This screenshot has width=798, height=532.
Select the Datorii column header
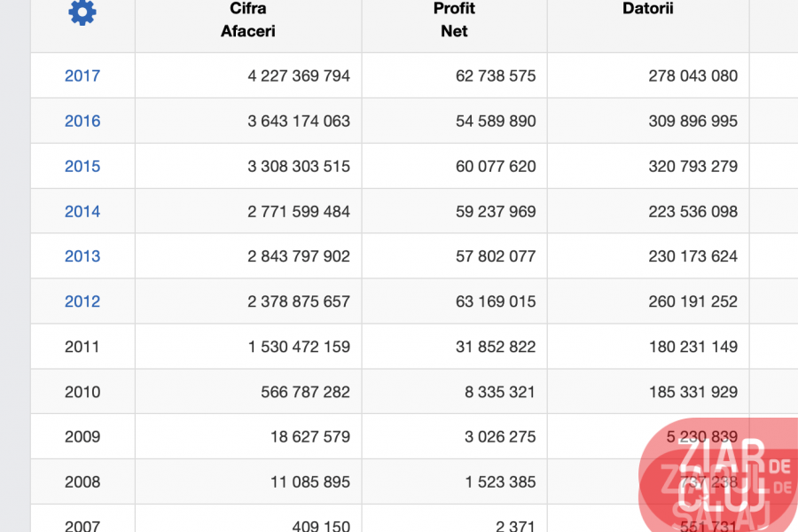tap(648, 9)
